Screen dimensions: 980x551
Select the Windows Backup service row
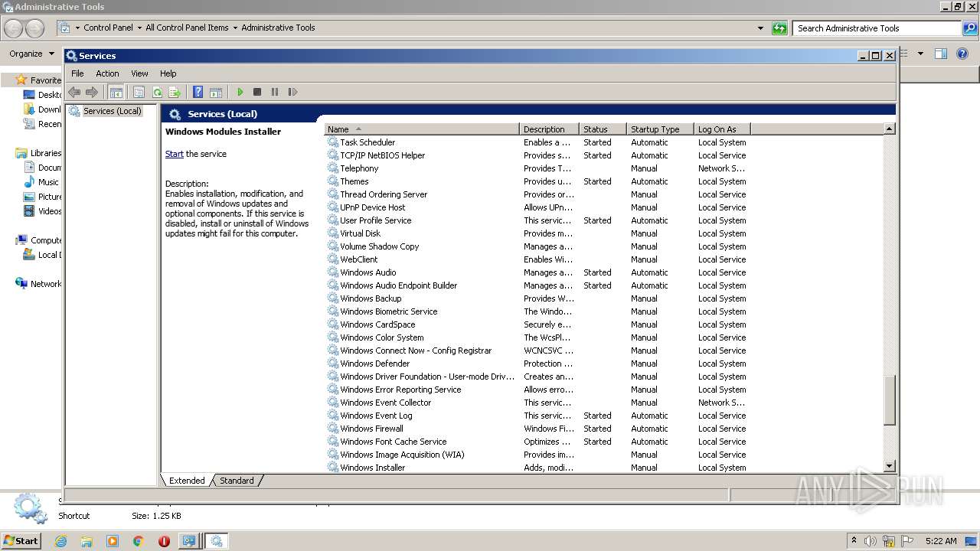[x=537, y=298]
